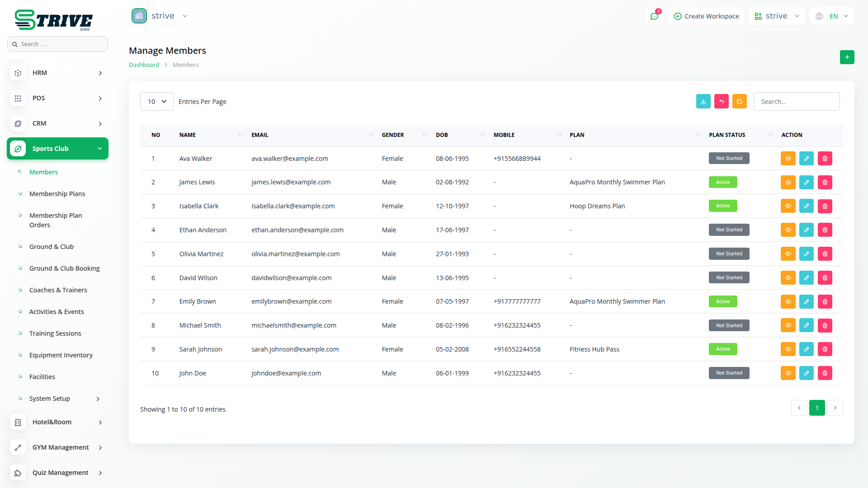Click the table search input field
This screenshot has width=868, height=488.
click(x=796, y=102)
